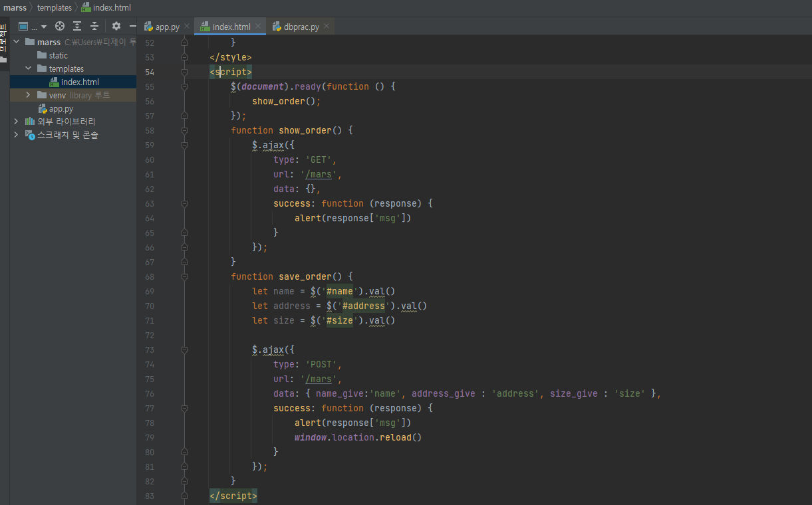
Task: Collapse the marss project root folder
Action: (x=17, y=42)
